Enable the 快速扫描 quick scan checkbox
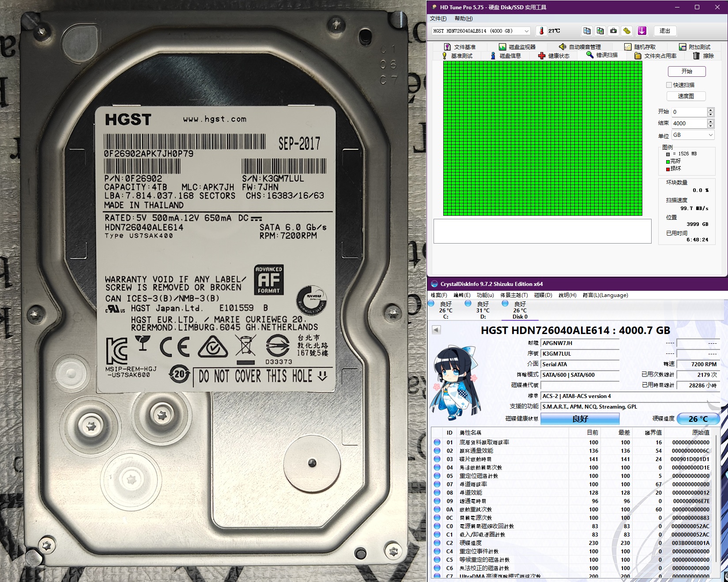The width and height of the screenshot is (728, 582). pyautogui.click(x=669, y=85)
